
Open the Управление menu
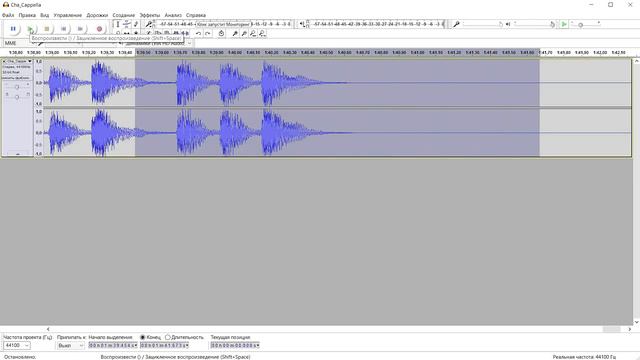pyautogui.click(x=68, y=15)
